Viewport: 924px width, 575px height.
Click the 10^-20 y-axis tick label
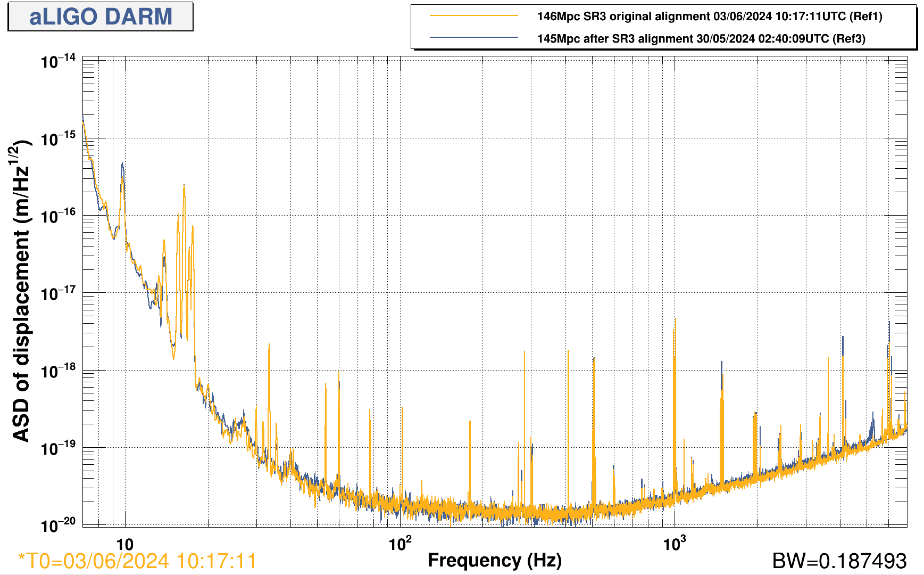pyautogui.click(x=58, y=525)
